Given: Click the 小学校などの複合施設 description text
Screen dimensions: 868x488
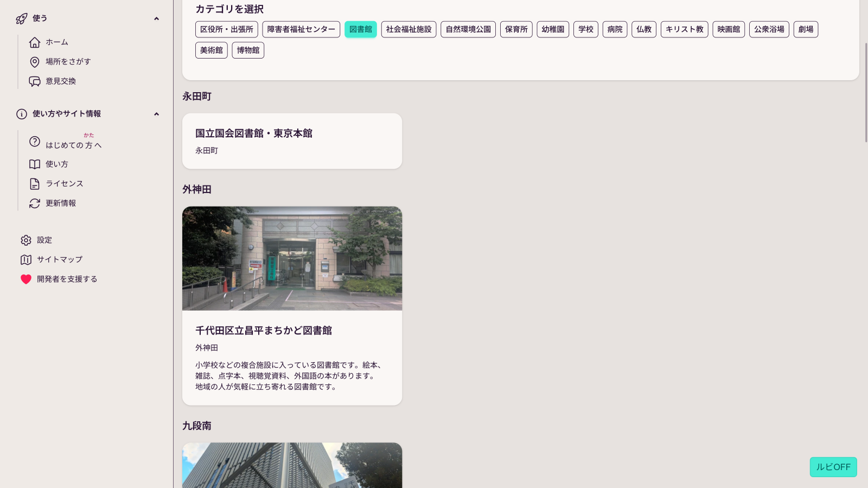Looking at the screenshot, I should (x=290, y=376).
